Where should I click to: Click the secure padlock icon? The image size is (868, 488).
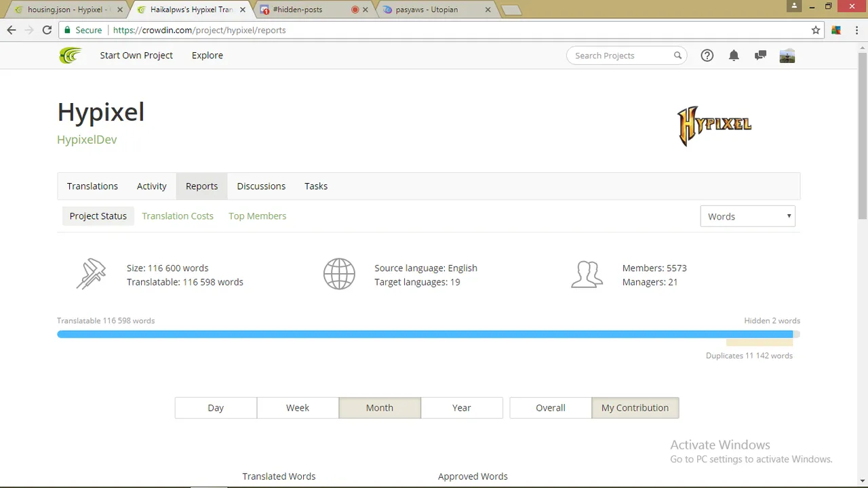(x=66, y=30)
